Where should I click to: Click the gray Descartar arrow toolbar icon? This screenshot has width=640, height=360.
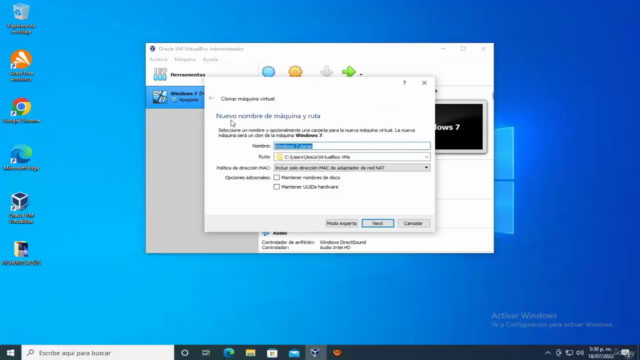pos(326,72)
